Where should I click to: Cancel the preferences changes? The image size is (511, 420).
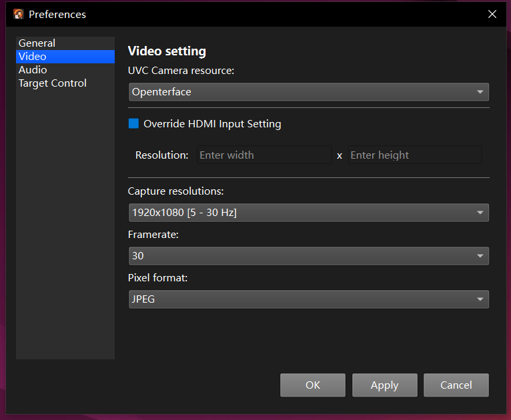(x=456, y=385)
